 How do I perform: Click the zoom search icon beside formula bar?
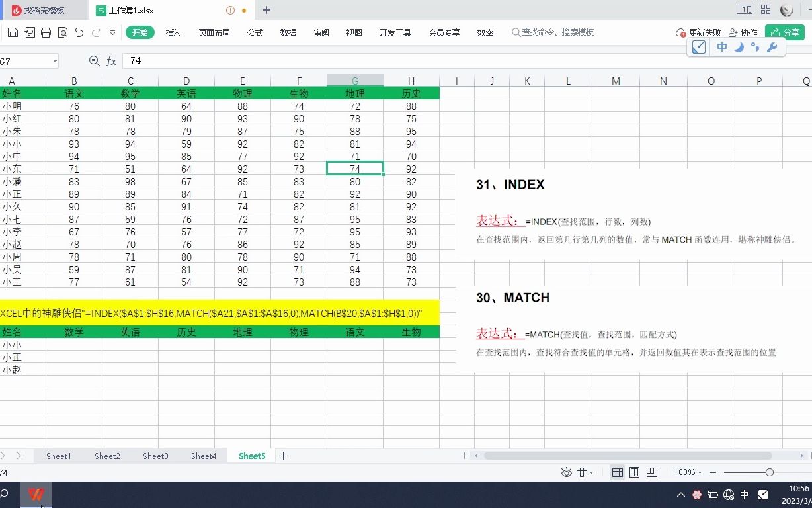click(95, 61)
